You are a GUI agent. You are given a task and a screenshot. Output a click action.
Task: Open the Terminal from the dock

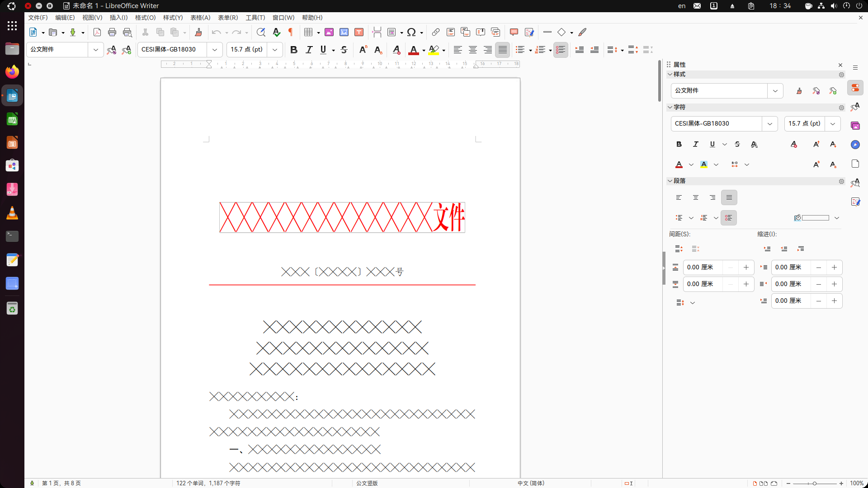12,236
